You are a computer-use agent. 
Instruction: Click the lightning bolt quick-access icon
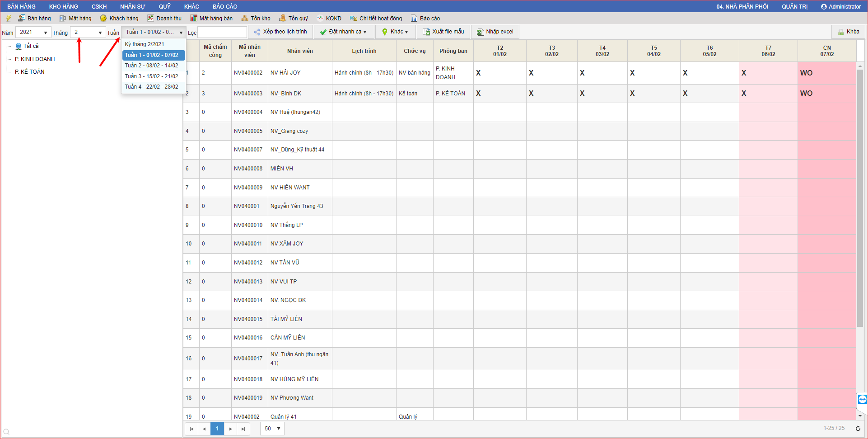pos(8,19)
